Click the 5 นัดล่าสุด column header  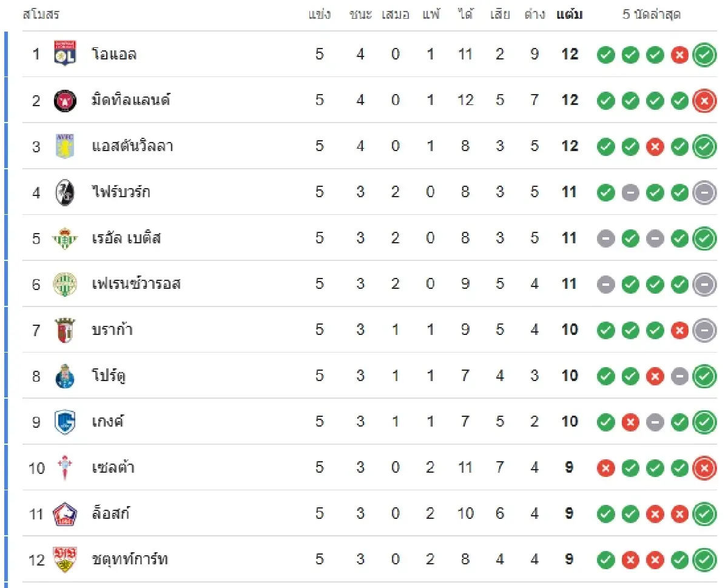[652, 15]
